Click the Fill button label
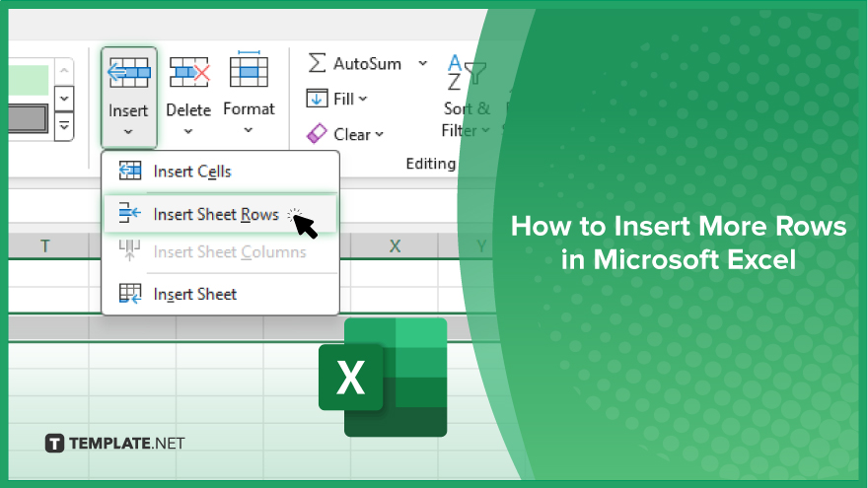Image resolution: width=868 pixels, height=488 pixels. point(343,99)
